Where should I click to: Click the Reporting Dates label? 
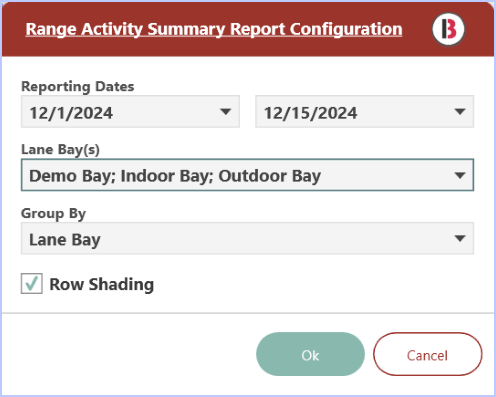(78, 87)
